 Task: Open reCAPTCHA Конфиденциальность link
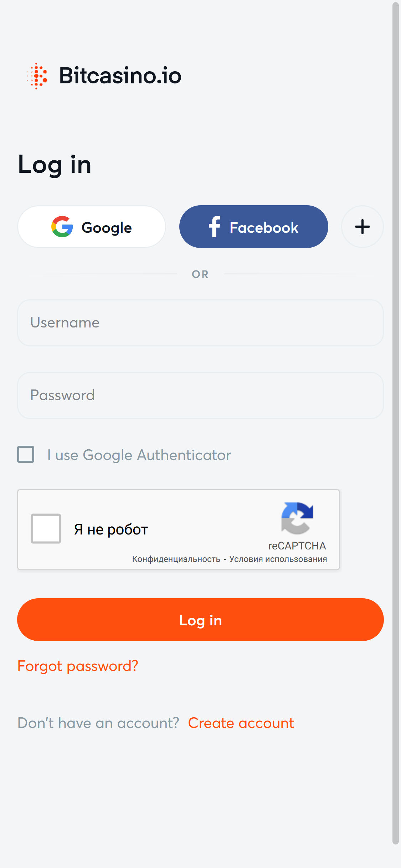[x=176, y=559]
